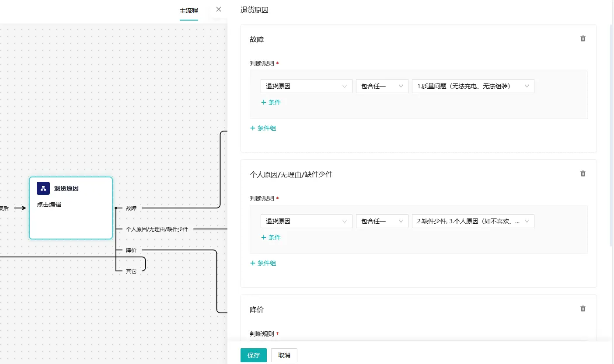Add a 条件组 in the 故障 card
This screenshot has width=614, height=364.
point(263,128)
